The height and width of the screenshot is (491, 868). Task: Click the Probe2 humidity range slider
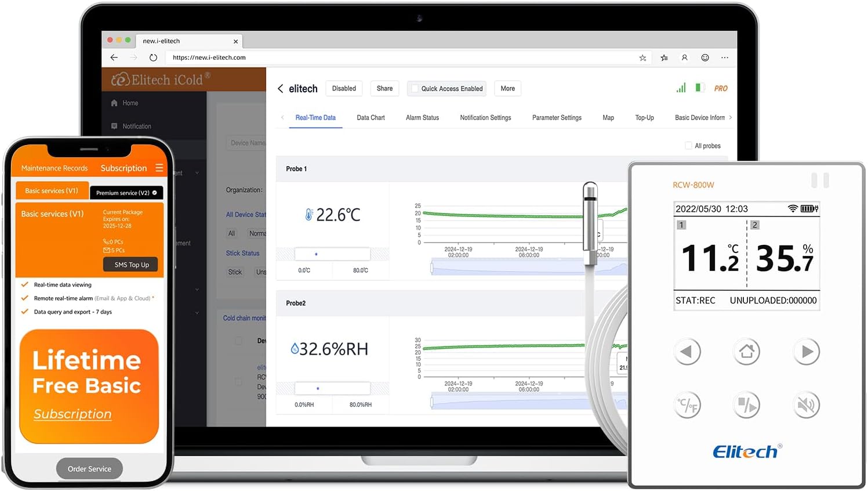pyautogui.click(x=332, y=388)
